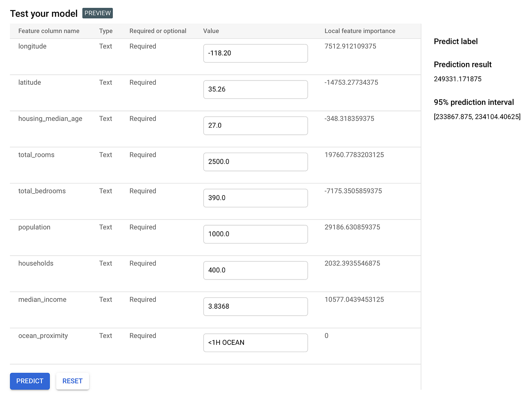
Task: Click the Feature column name header
Action: click(x=49, y=31)
